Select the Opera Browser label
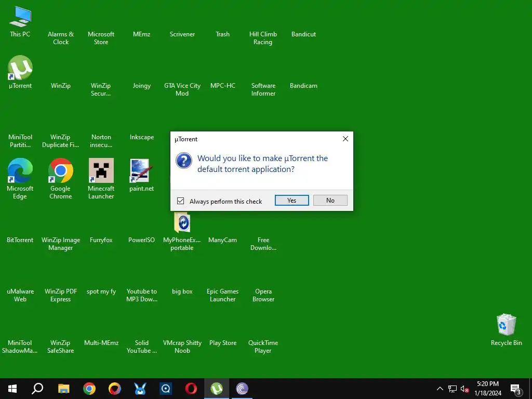Image resolution: width=532 pixels, height=399 pixels. (263, 295)
